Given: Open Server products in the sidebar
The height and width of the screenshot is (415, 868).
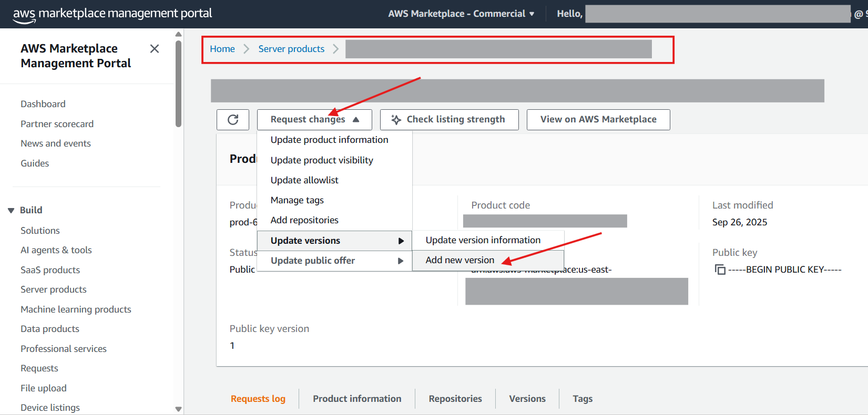Looking at the screenshot, I should coord(54,289).
